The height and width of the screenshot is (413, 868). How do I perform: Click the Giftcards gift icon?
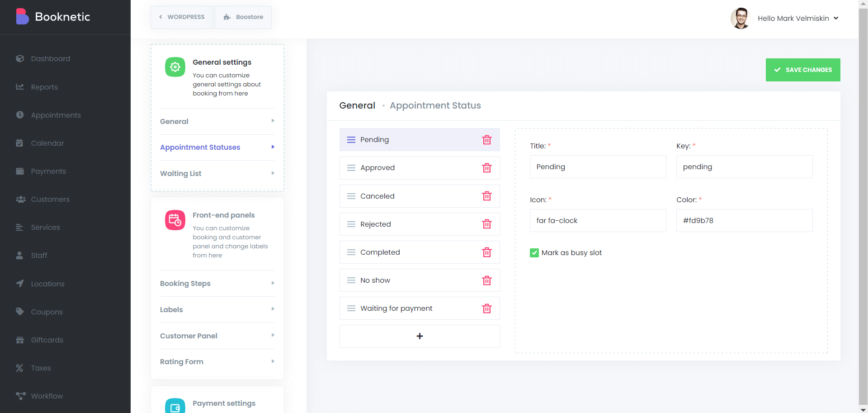click(x=19, y=340)
